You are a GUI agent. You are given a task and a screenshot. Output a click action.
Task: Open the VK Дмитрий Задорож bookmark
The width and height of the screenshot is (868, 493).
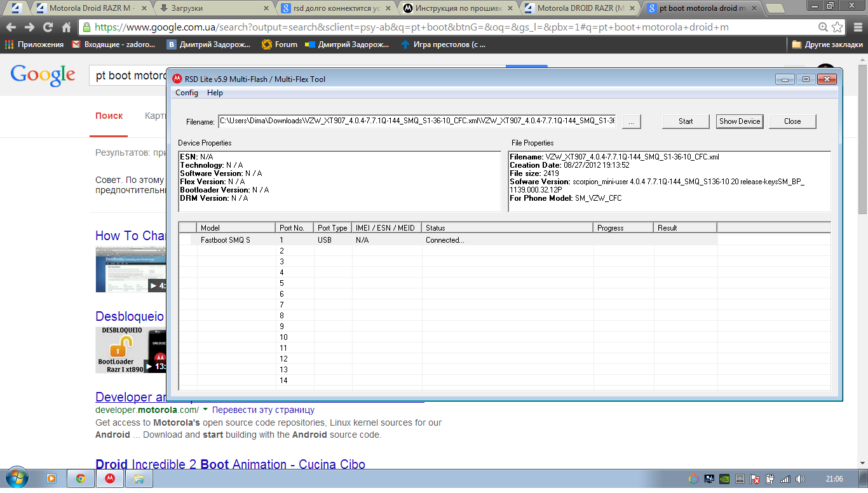209,44
